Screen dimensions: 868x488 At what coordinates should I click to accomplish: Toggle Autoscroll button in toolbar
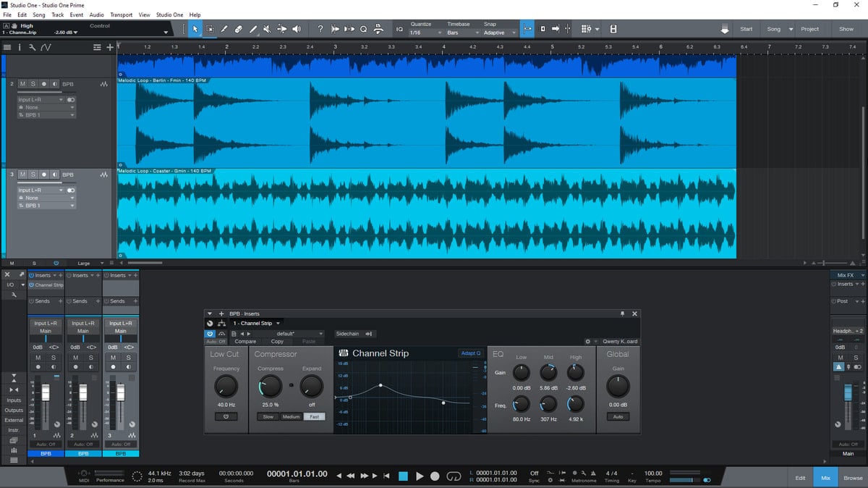pos(527,29)
